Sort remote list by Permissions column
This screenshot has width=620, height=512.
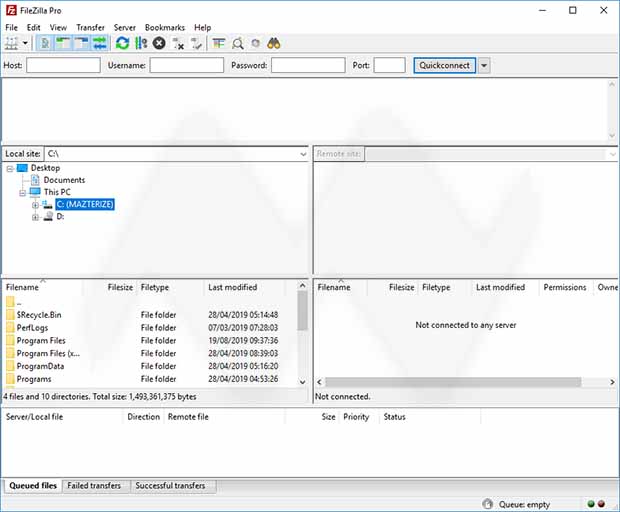pos(565,287)
